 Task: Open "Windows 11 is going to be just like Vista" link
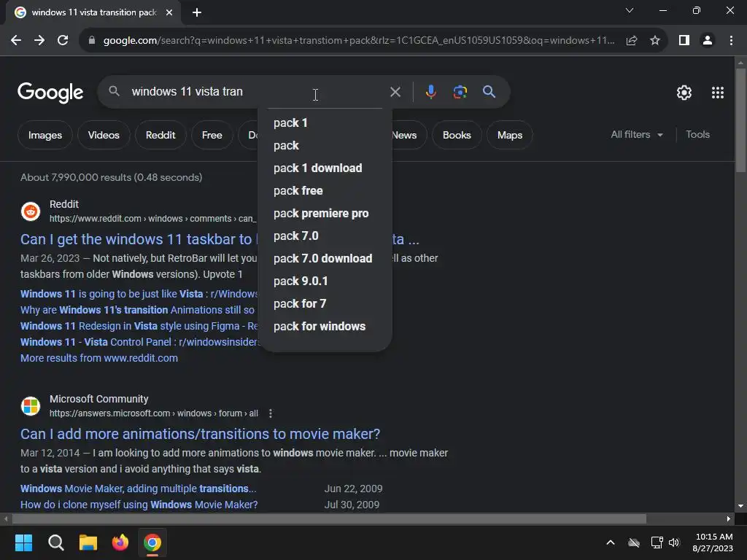tap(138, 294)
